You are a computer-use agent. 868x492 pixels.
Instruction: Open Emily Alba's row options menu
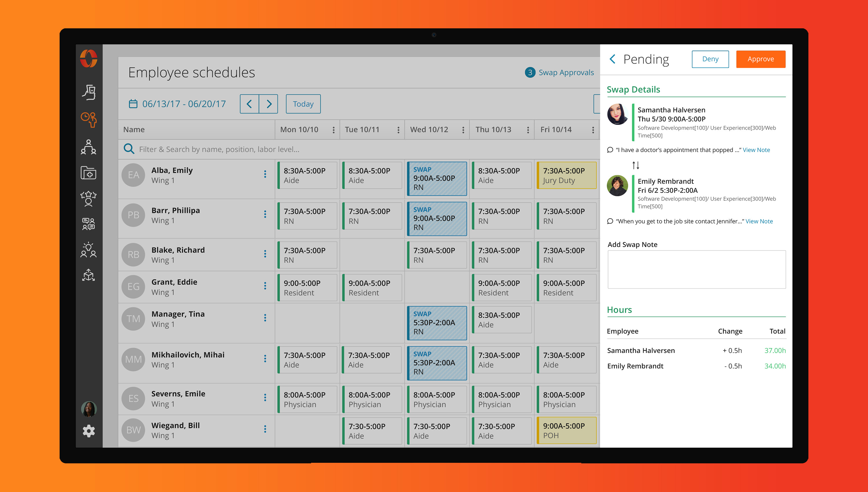[265, 174]
